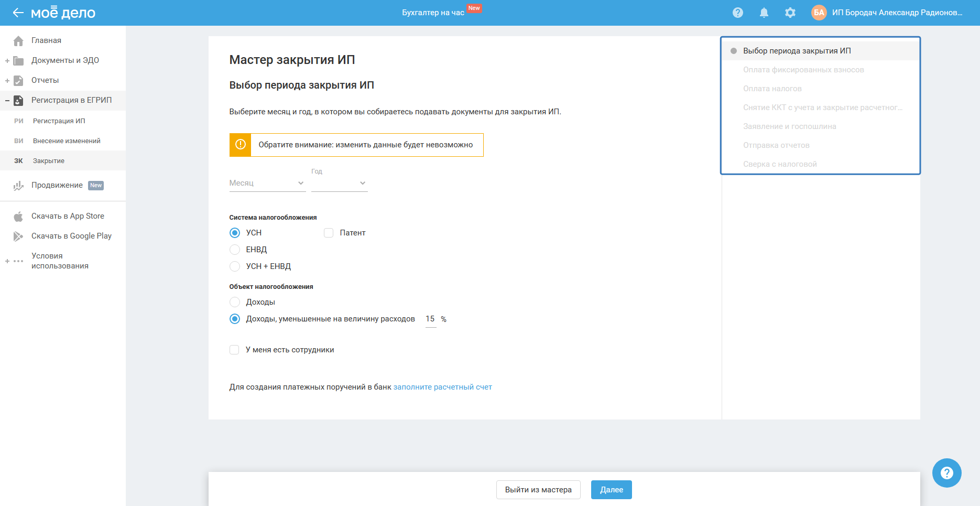980x506 pixels.
Task: Follow the 'заполните расчетный счет' link
Action: 442,387
